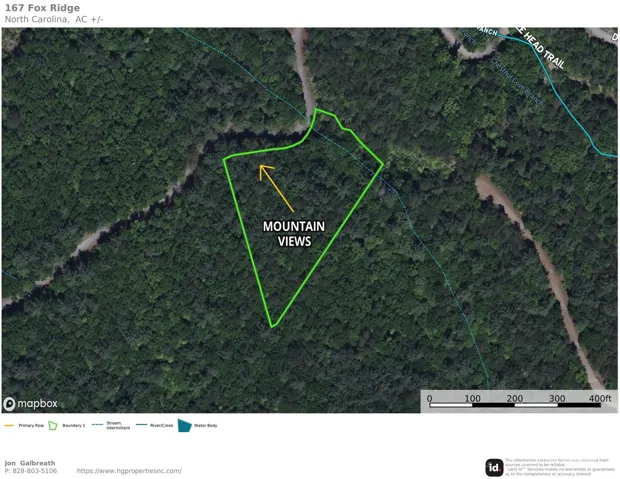Click the green Boundary 1 legend polygon icon
620x479 pixels.
(x=53, y=426)
